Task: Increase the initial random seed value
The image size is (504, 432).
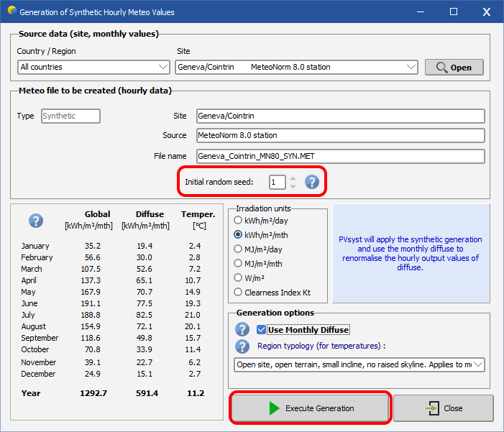Action: 293,179
